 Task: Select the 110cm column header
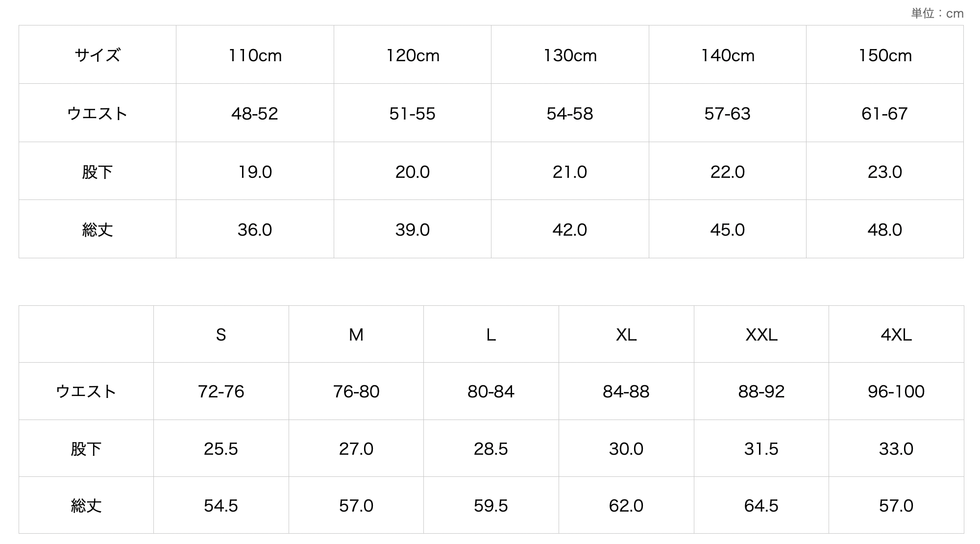tap(255, 55)
